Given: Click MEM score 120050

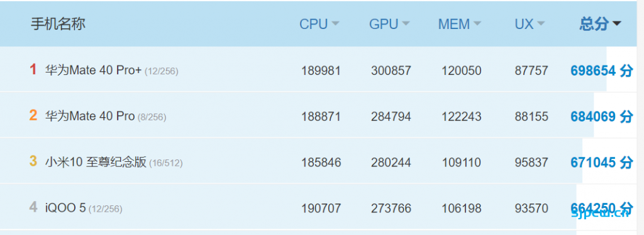Looking at the screenshot, I should [x=461, y=71].
